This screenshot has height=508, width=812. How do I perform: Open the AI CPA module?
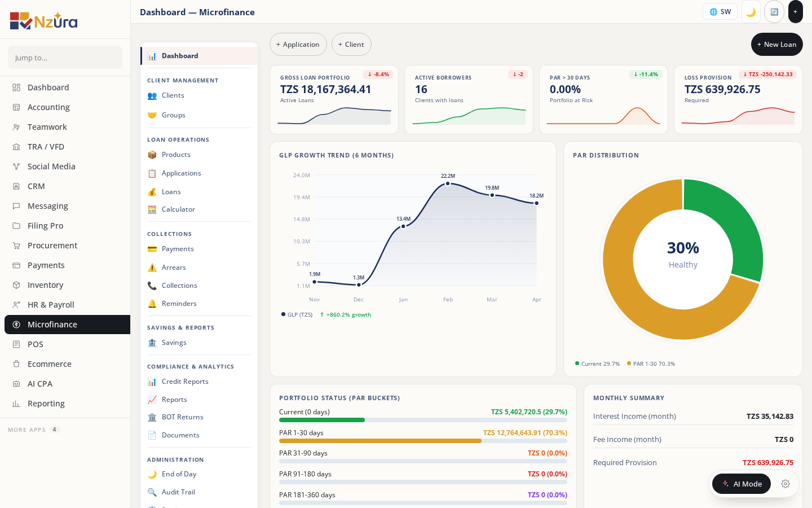(67, 384)
